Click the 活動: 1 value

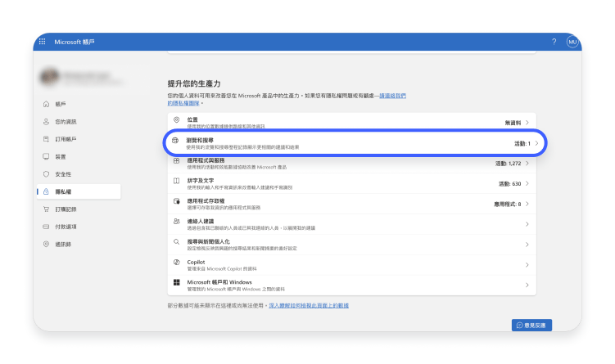click(522, 143)
